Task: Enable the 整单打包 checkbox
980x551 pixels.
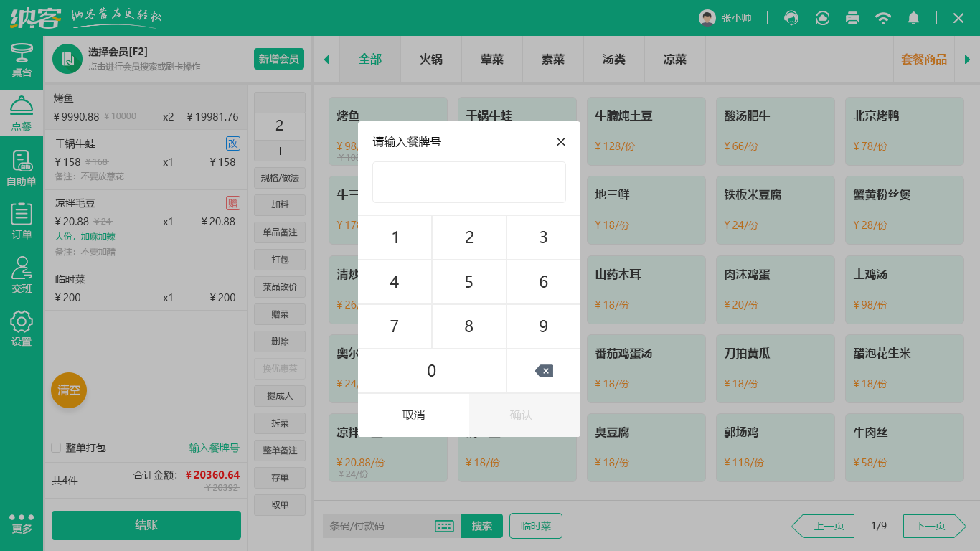Action: point(55,446)
